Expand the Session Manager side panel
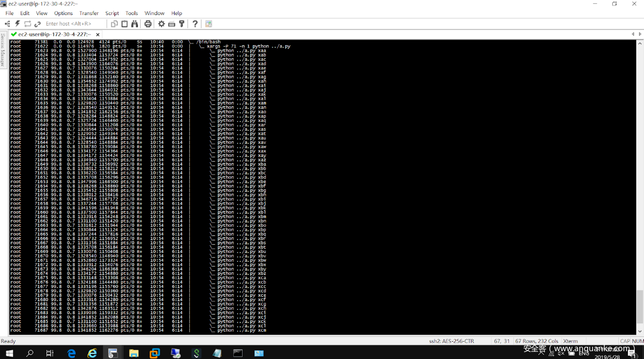644x359 pixels. 3,50
